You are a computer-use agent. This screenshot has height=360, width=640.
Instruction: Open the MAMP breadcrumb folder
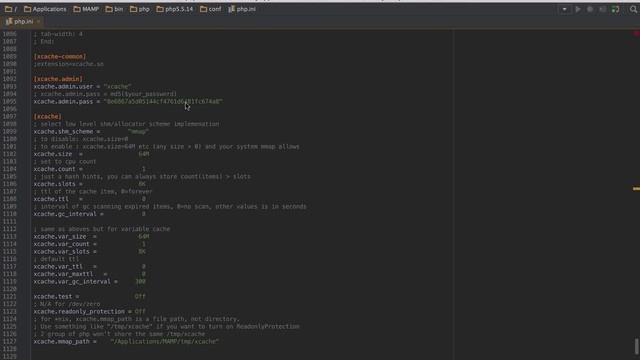tap(86, 9)
